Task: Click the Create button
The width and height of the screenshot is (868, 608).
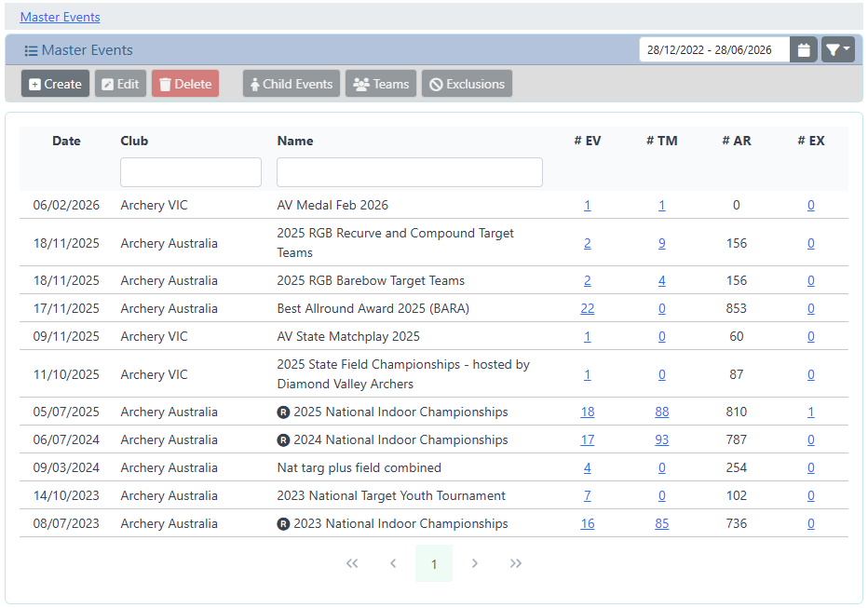Action: pos(56,84)
